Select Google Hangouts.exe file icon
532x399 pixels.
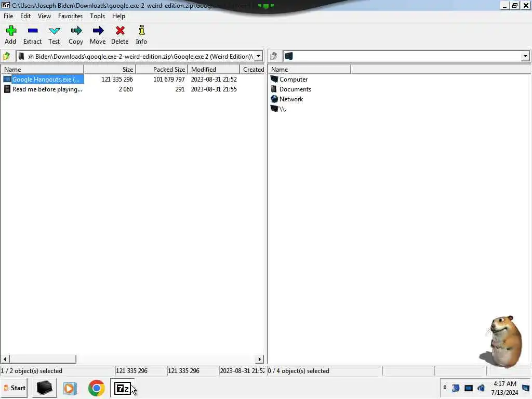pyautogui.click(x=7, y=79)
